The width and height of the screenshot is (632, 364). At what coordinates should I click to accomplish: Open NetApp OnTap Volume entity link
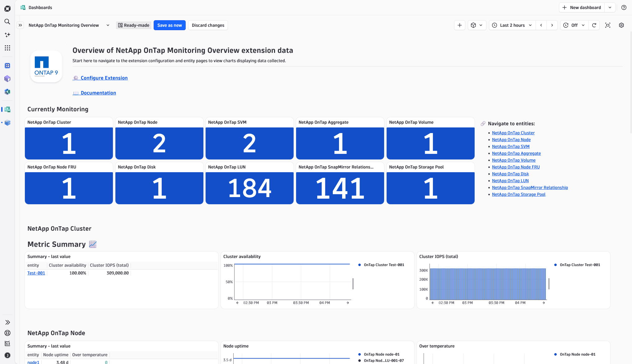coord(514,160)
